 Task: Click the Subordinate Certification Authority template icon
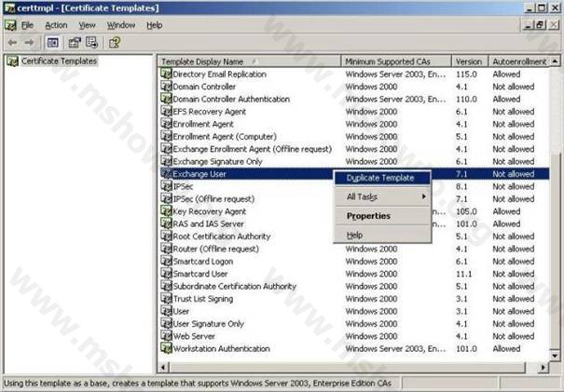[x=166, y=286]
